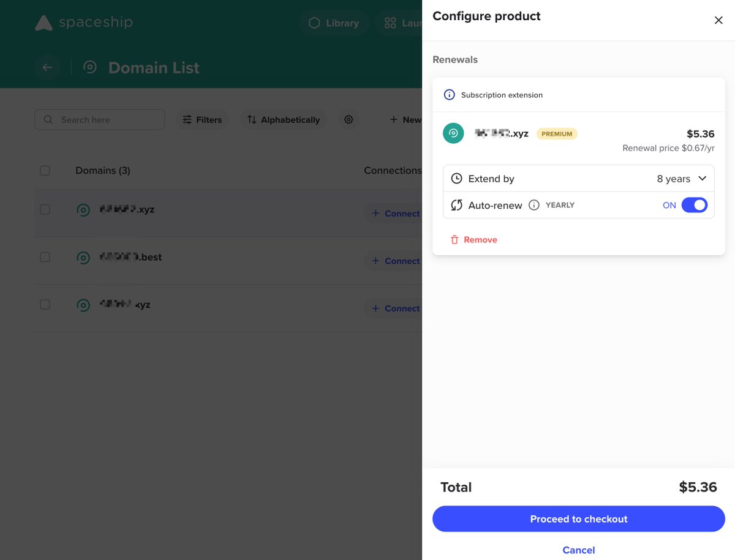Open list settings gear icon
This screenshot has height=560, width=735.
click(349, 119)
